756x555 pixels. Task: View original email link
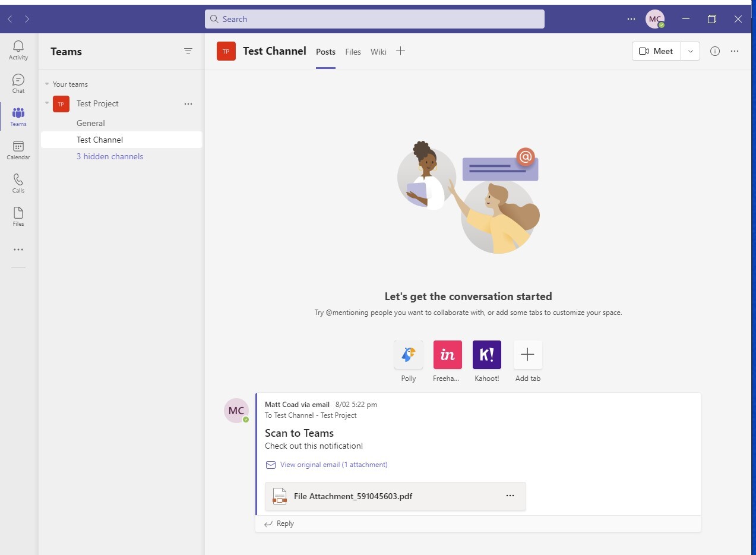point(334,465)
